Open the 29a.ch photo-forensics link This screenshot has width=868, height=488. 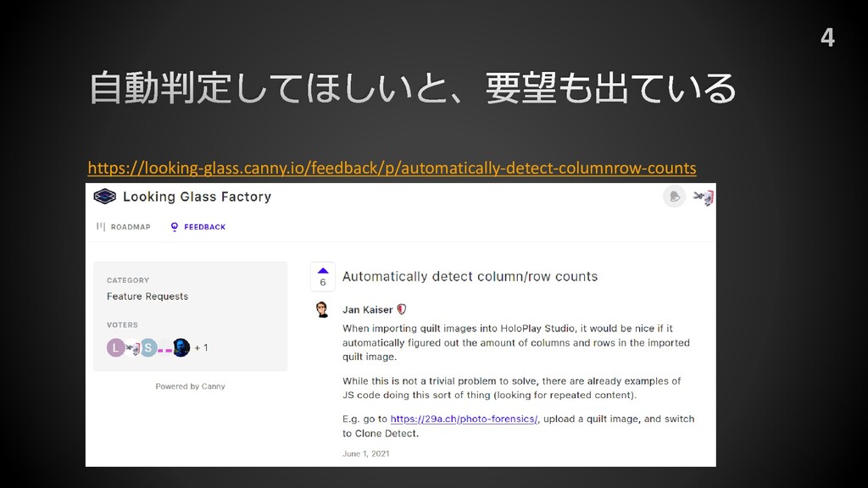point(464,419)
